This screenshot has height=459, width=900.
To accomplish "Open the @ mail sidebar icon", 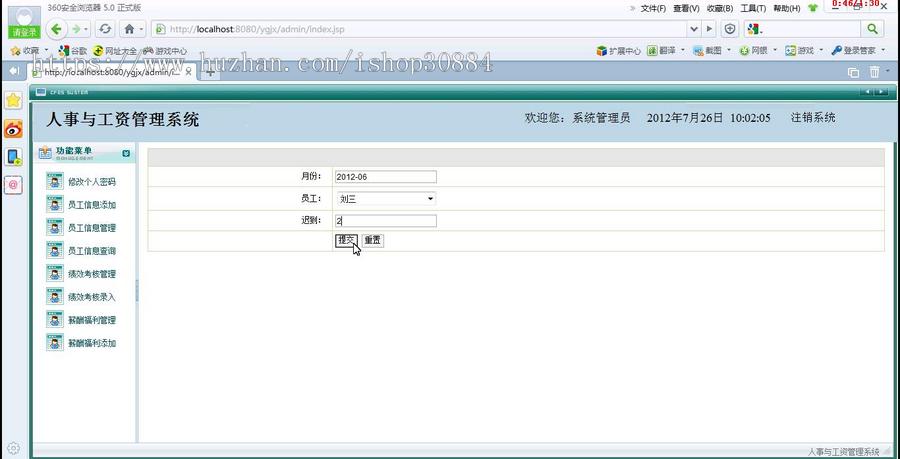I will point(13,185).
